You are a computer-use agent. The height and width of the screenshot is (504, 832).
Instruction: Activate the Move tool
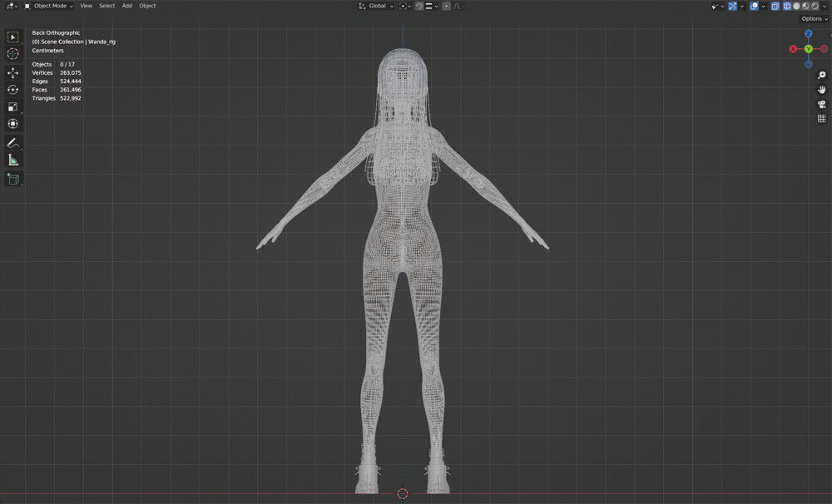(x=13, y=72)
